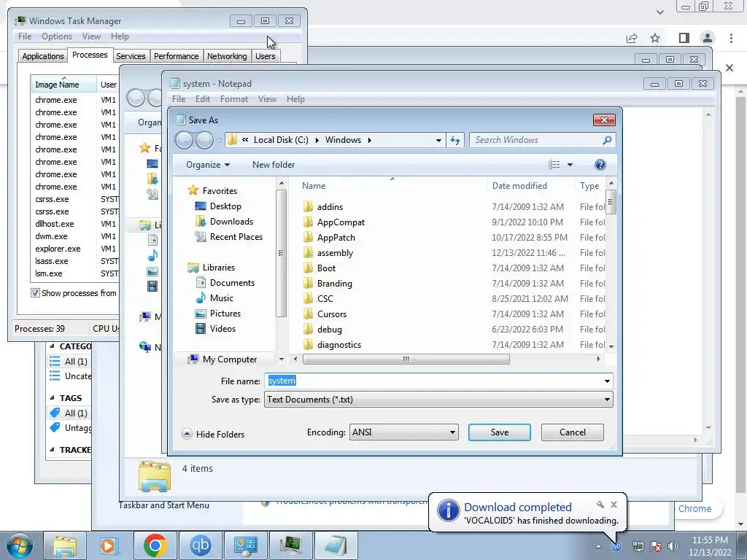This screenshot has width=747, height=560.
Task: Switch to Task Manager Networking tab
Action: click(227, 56)
